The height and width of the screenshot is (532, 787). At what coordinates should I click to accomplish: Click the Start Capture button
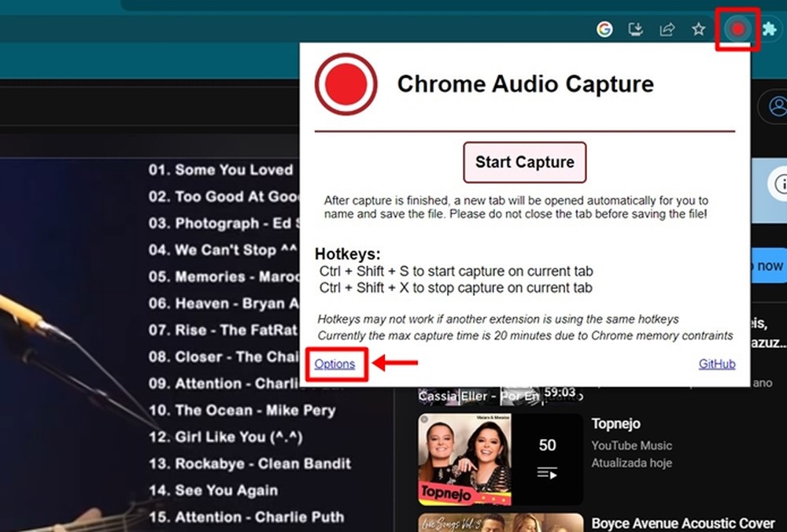(x=524, y=162)
